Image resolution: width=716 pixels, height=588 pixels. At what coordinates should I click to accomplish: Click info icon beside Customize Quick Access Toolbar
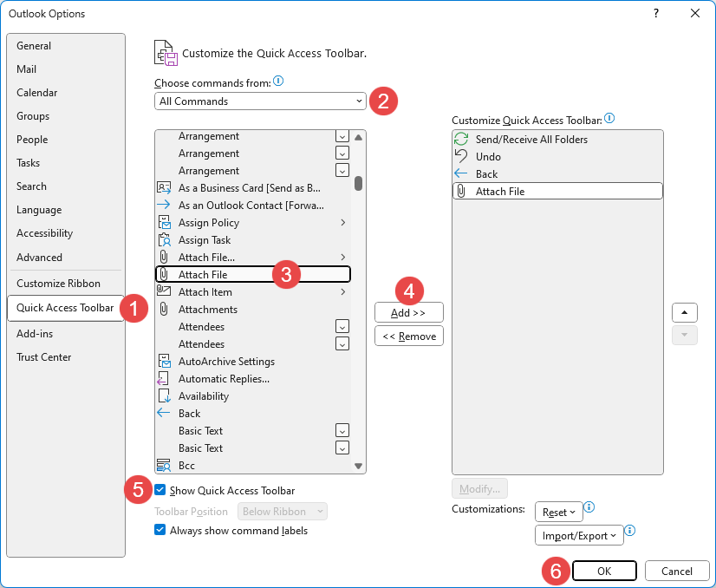609,118
